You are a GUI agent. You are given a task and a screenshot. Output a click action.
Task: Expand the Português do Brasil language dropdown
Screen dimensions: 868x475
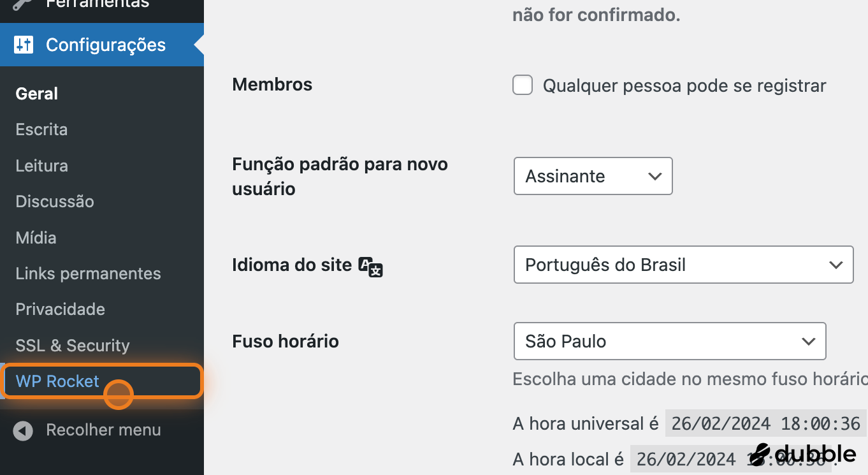tap(683, 265)
